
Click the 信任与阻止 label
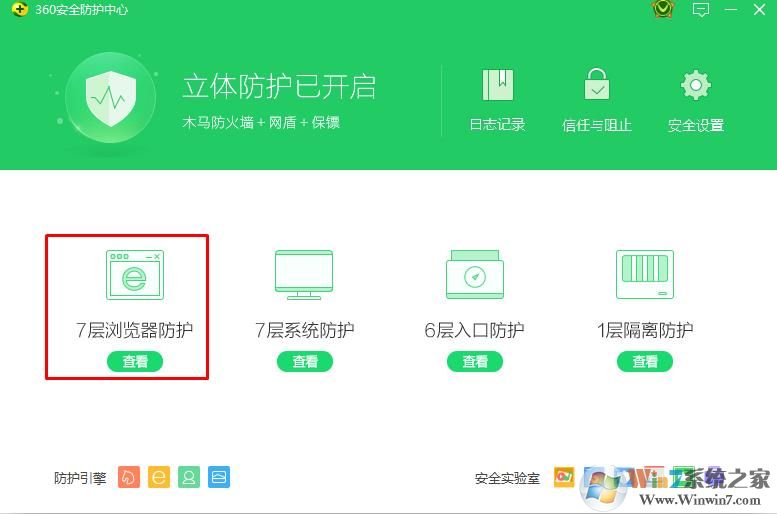pos(597,125)
